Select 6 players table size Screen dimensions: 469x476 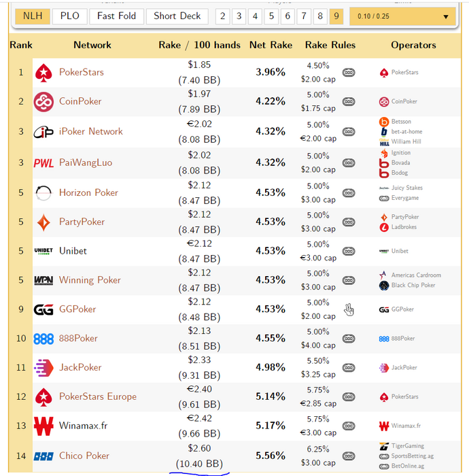point(288,16)
